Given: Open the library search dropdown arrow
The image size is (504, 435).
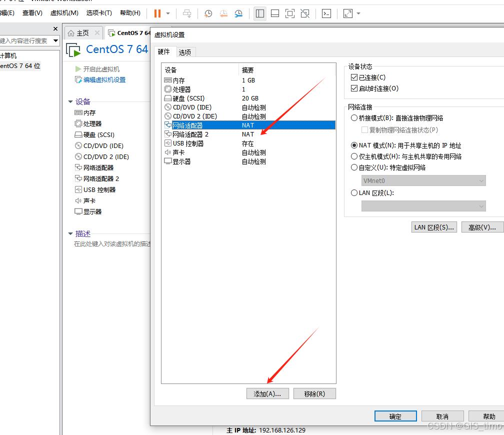Looking at the screenshot, I should coord(55,41).
